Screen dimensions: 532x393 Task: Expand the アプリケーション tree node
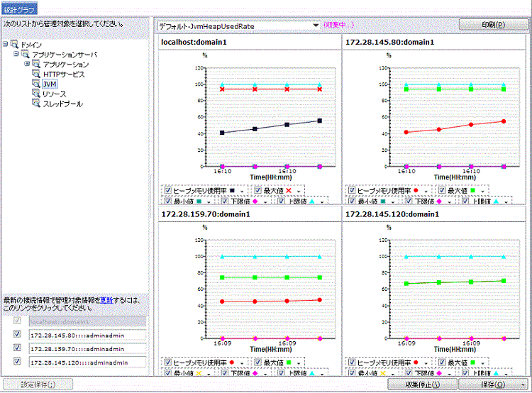click(x=27, y=64)
